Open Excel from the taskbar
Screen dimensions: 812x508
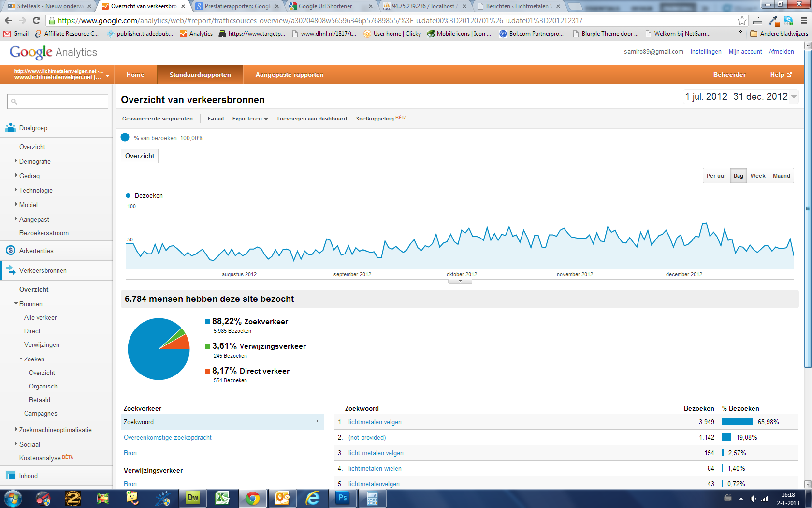click(x=222, y=498)
